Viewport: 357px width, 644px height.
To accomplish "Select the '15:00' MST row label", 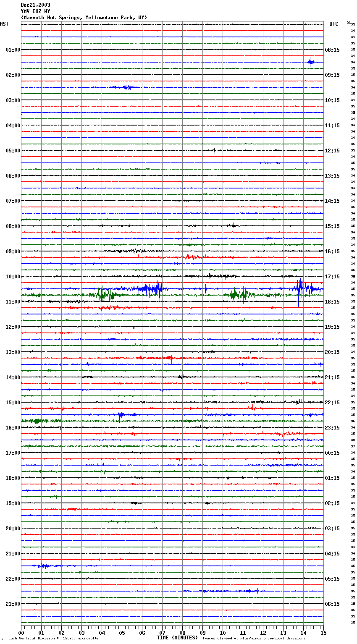I will pos(13,403).
